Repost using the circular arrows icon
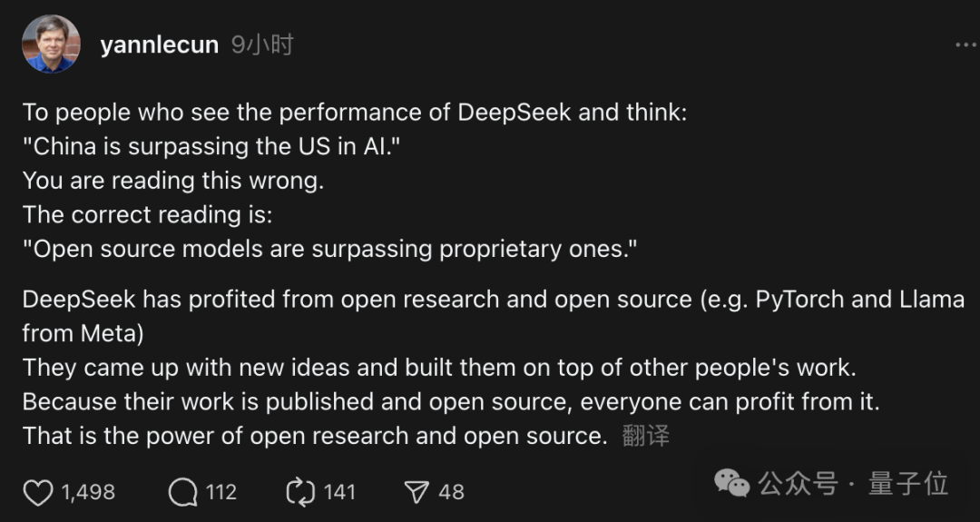980x522 pixels. 299,493
